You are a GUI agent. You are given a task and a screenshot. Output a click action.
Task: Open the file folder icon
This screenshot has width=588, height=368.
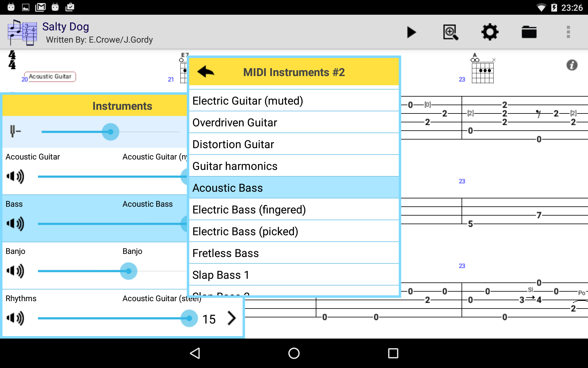(529, 32)
